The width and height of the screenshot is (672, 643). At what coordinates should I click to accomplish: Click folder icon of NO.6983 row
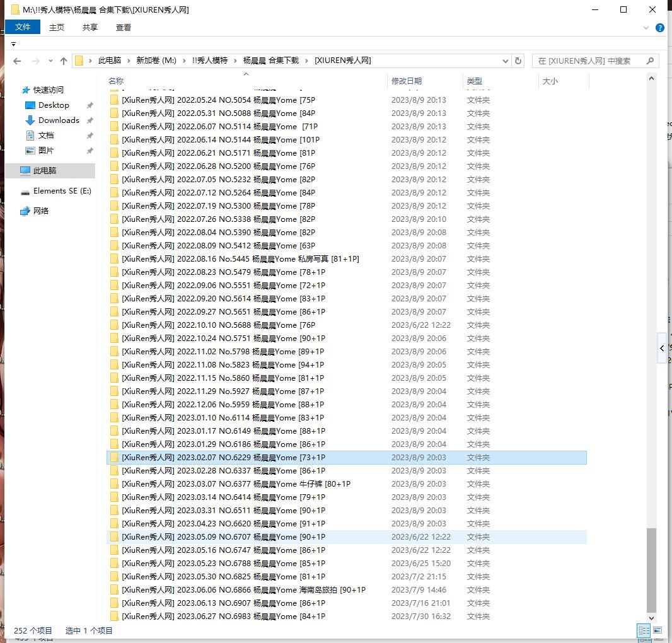point(114,617)
